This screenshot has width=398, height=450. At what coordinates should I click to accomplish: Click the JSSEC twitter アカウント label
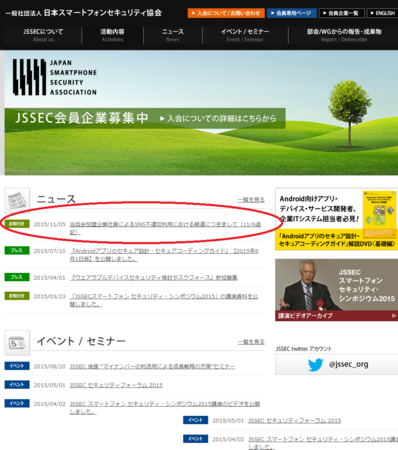click(304, 349)
